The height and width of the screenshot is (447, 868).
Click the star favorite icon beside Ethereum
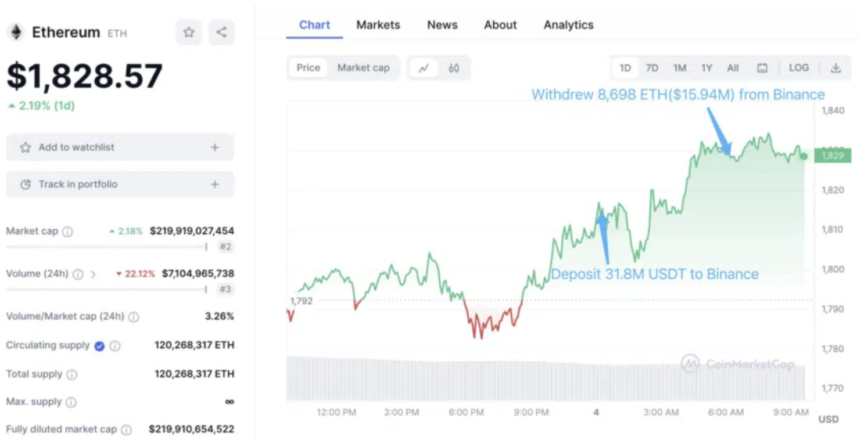tap(189, 33)
